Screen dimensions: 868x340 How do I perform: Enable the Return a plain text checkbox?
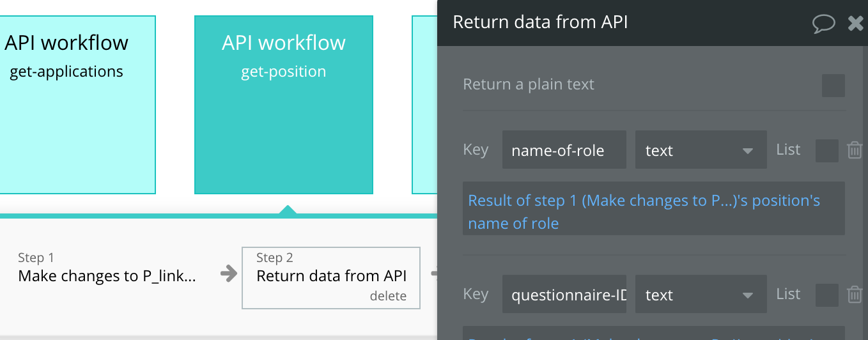tap(833, 85)
